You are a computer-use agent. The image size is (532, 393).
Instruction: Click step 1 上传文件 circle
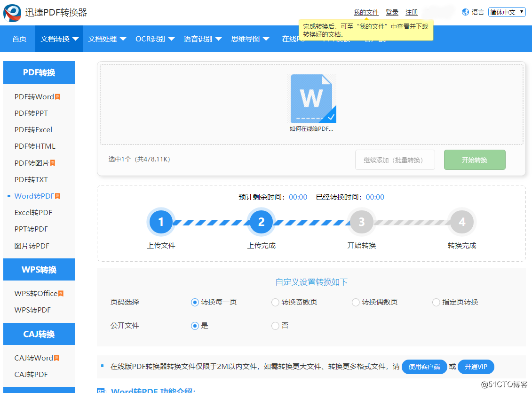161,222
